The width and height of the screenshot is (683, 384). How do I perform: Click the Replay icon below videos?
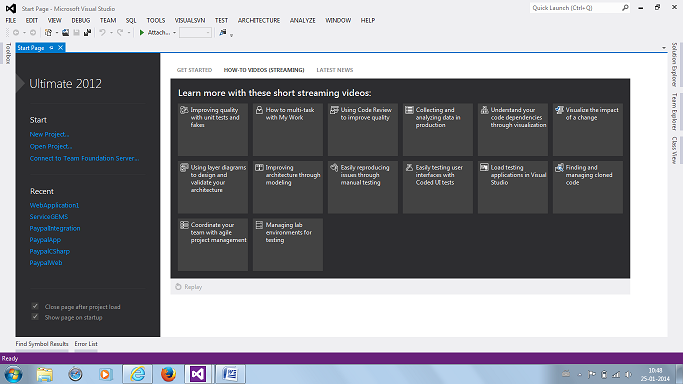[178, 287]
